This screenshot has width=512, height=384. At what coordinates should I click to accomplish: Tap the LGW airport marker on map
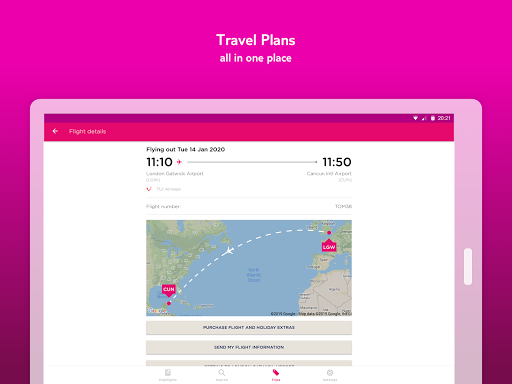coord(329,246)
